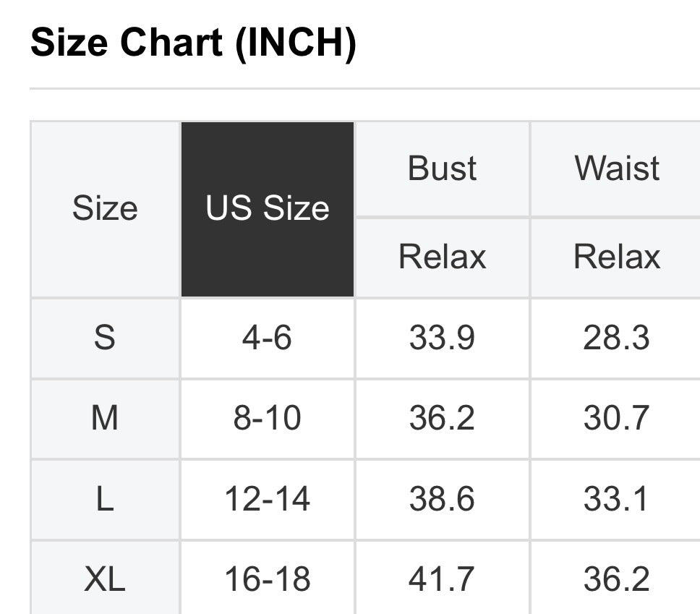
Task: Select the M size row label
Action: coord(105,418)
